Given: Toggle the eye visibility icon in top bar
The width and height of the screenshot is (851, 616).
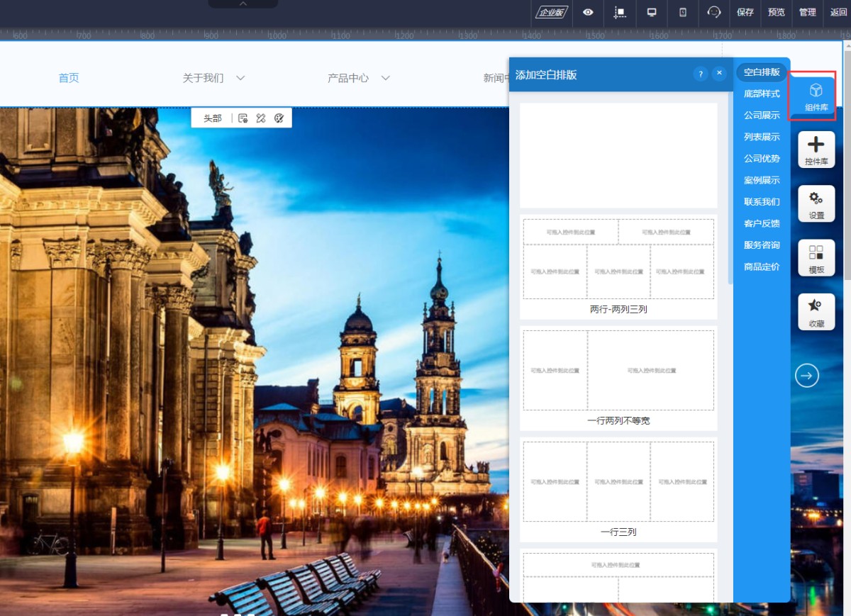Looking at the screenshot, I should pyautogui.click(x=588, y=12).
